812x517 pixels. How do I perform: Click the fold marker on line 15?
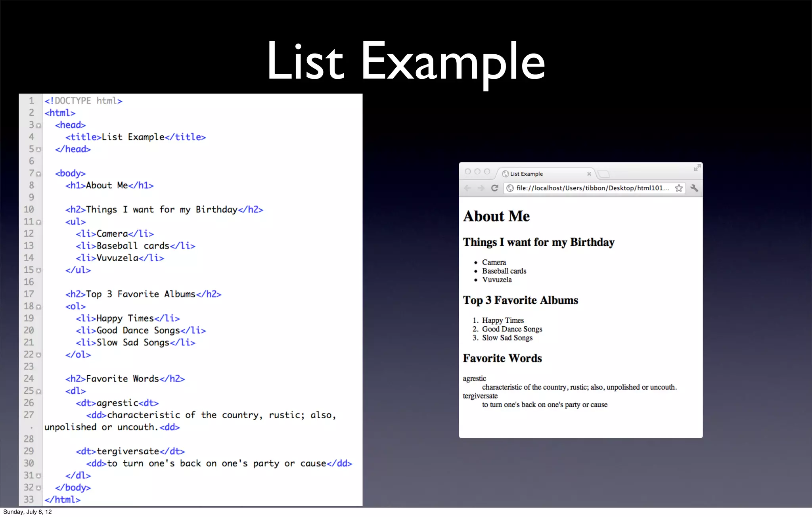tap(38, 270)
